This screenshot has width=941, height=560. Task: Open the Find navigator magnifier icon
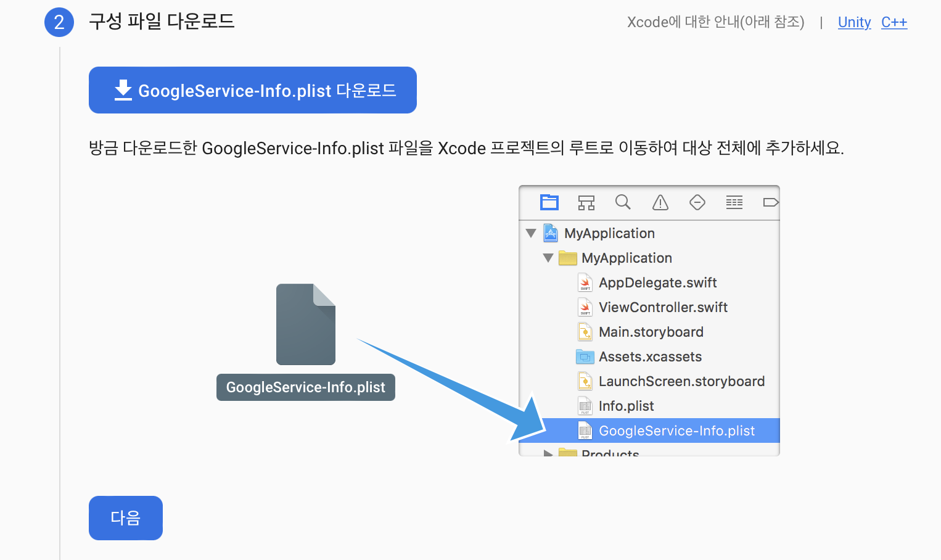pos(623,202)
